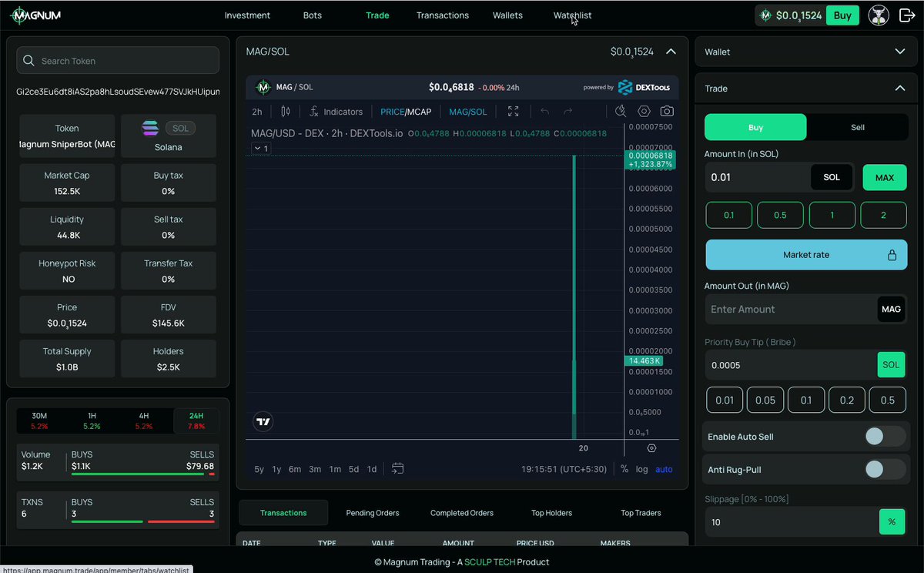Take a chart snapshot with camera icon
Viewport: 924px width, 573px height.
click(x=667, y=112)
